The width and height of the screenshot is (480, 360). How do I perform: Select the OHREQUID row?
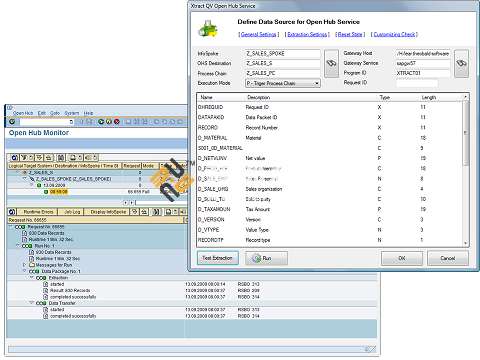330,107
